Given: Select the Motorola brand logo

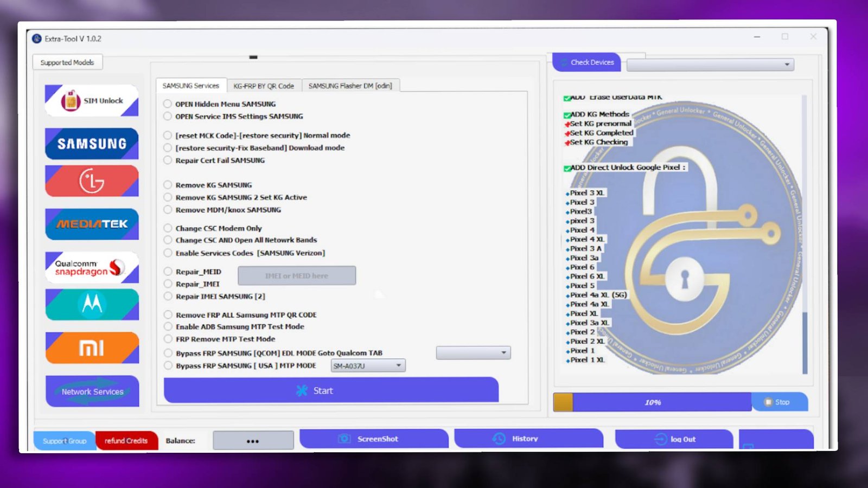Looking at the screenshot, I should (x=92, y=304).
